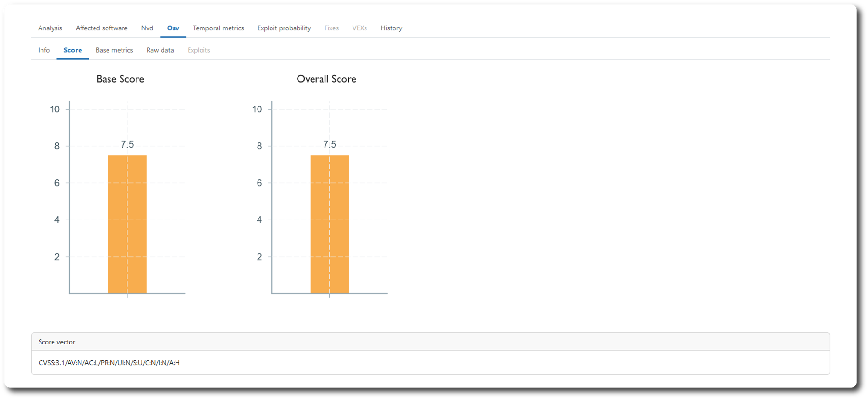Open the VEXs tab
868x399 pixels.
tap(359, 28)
